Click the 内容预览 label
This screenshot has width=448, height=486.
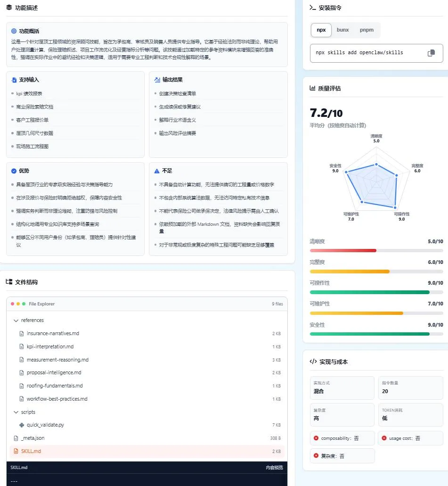[274, 468]
